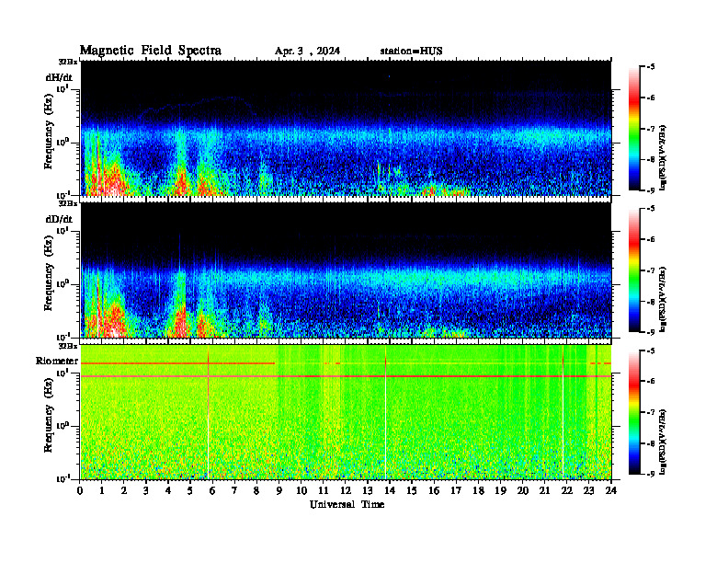Screen dimensions: 728x563
Task: Click the log(PSD) label beside the top colorbar
Action: pyautogui.click(x=663, y=157)
